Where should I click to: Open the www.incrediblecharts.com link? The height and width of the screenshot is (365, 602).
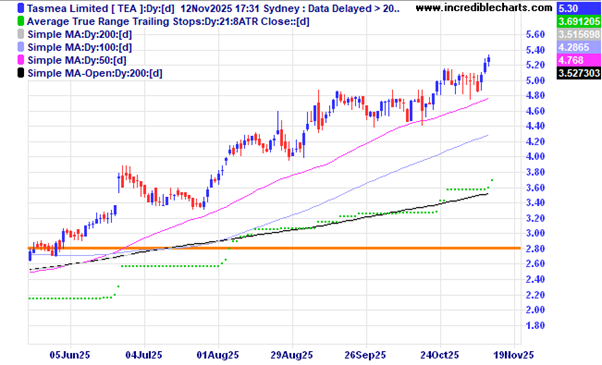click(484, 7)
